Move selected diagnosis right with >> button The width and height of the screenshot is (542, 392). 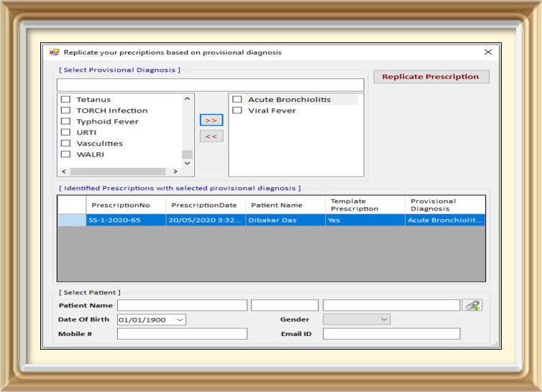(211, 120)
